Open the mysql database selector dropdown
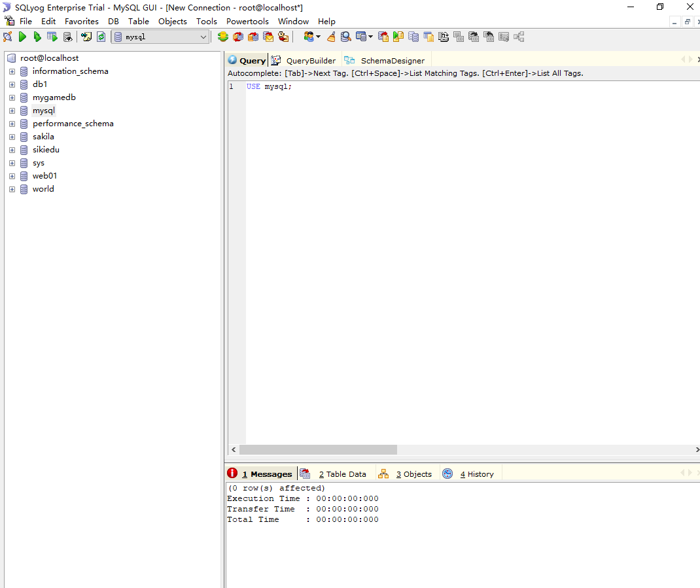700x588 pixels. pyautogui.click(x=160, y=37)
